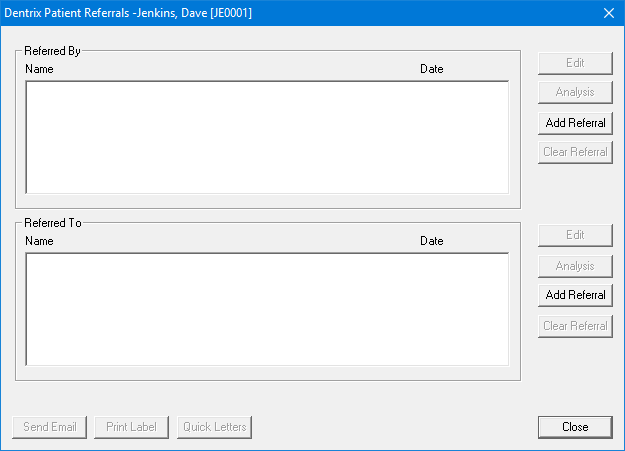This screenshot has width=625, height=451.
Task: Click the Close button at bottom right
Action: [575, 427]
